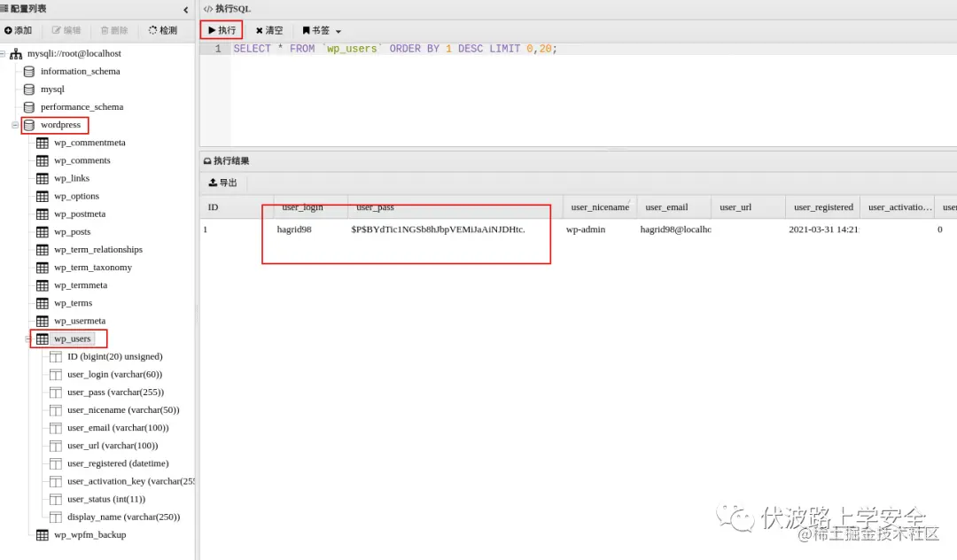
Task: Select the user_activation_key column row
Action: [x=131, y=481]
